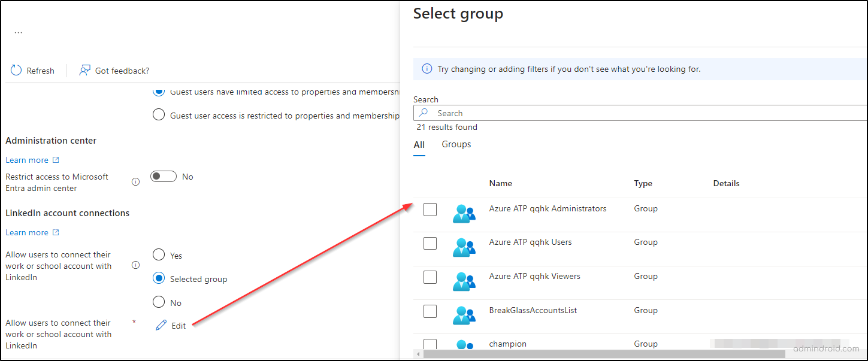Switch to the Groups tab
Viewport: 868px width, 361px height.
tap(456, 144)
